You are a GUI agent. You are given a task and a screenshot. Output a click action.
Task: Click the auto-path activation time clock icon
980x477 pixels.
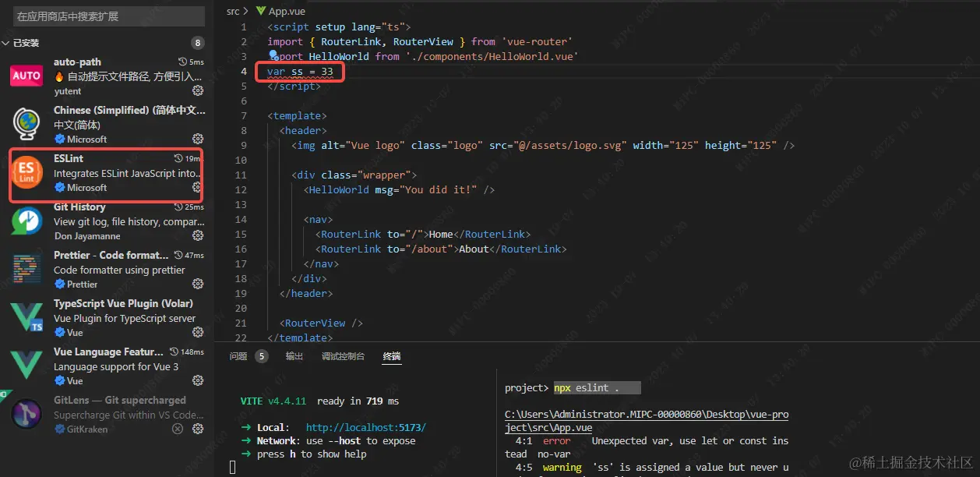pyautogui.click(x=183, y=62)
